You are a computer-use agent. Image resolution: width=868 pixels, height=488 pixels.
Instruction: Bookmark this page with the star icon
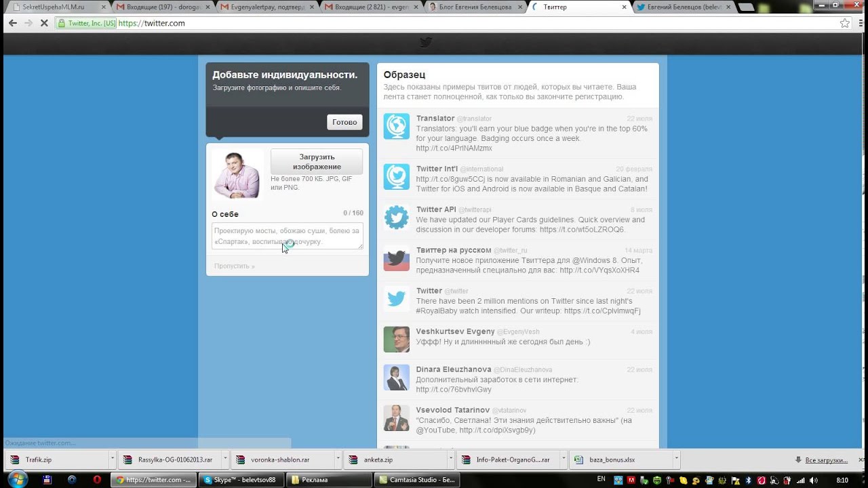coord(845,23)
